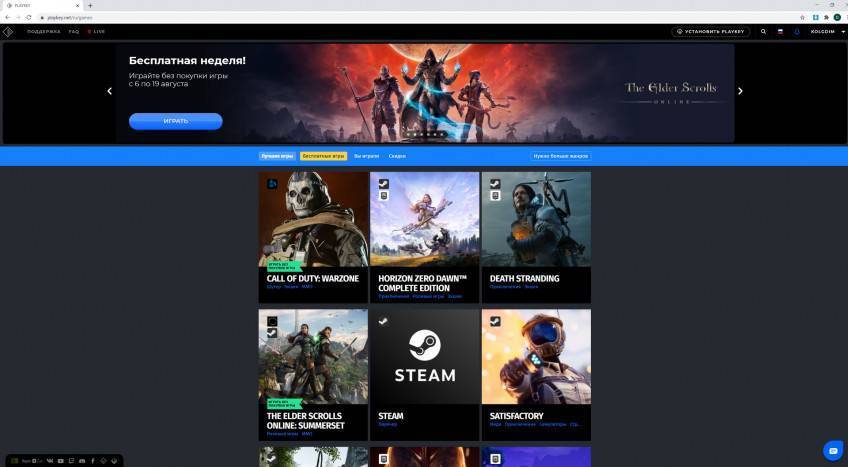
Task: Open the FAQ link
Action: click(74, 32)
